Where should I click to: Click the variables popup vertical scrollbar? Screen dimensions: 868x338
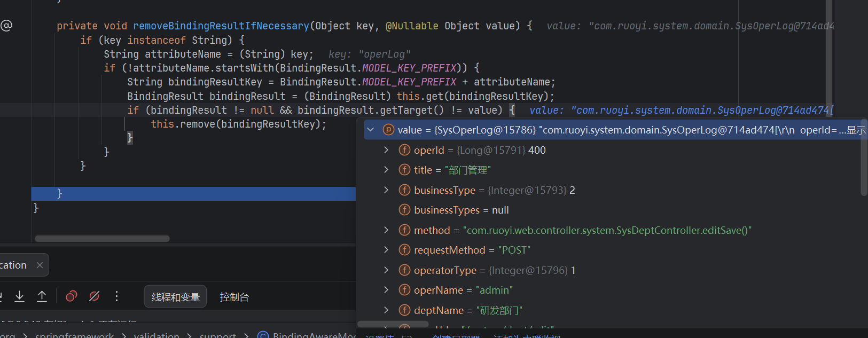click(864, 158)
